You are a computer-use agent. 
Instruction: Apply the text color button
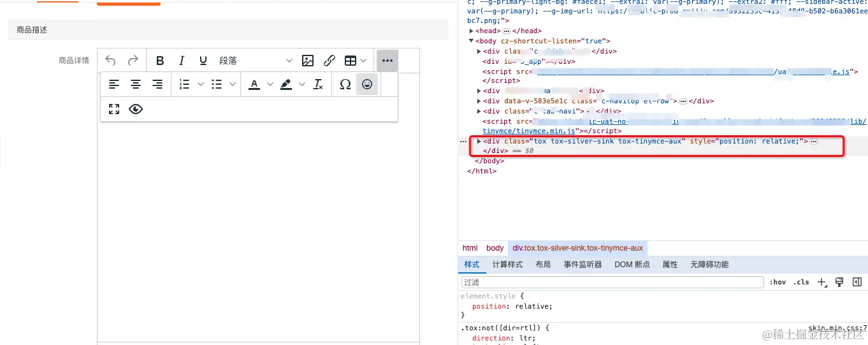[x=254, y=84]
